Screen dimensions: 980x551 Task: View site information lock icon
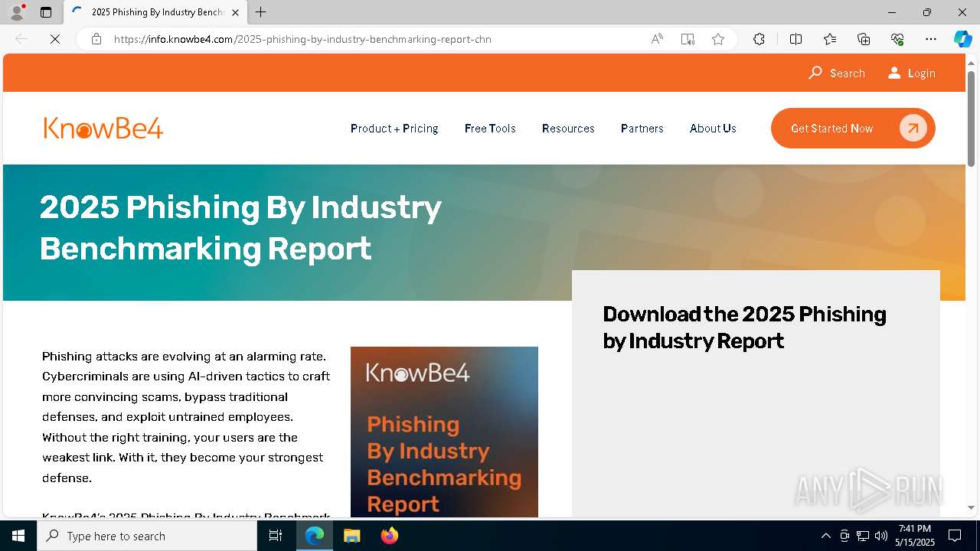click(96, 39)
